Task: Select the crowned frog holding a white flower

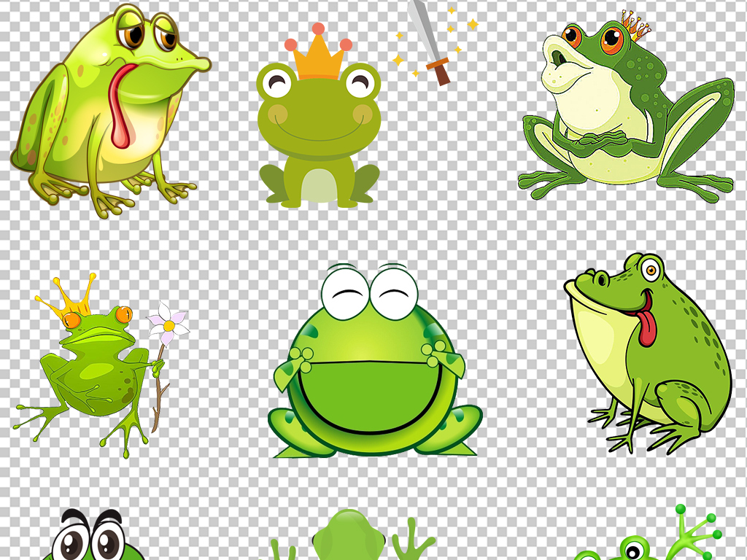Action: (x=101, y=365)
